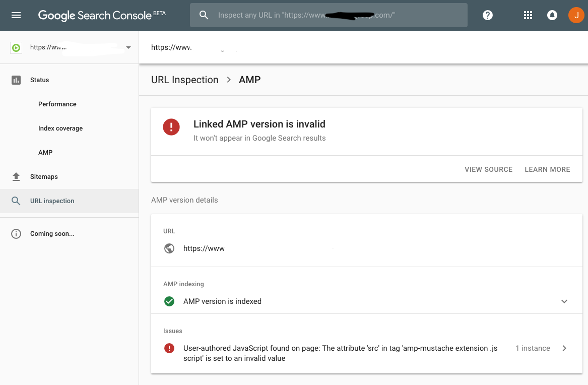Viewport: 588px width, 385px height.
Task: Expand AMP version is indexed row
Action: click(x=366, y=301)
